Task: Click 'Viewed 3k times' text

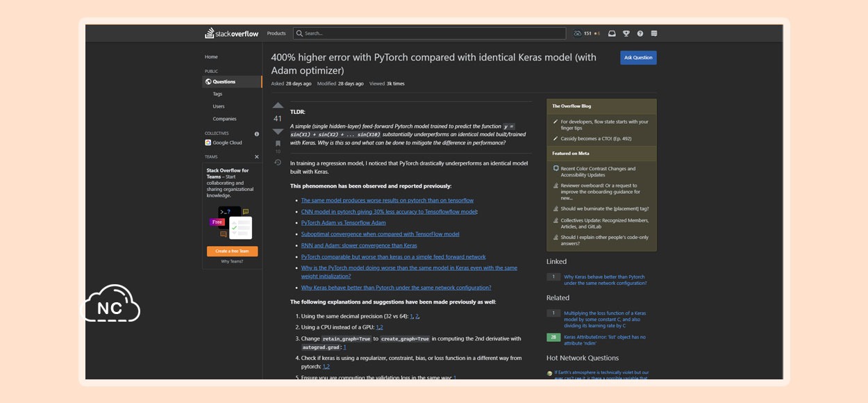Action: (387, 83)
